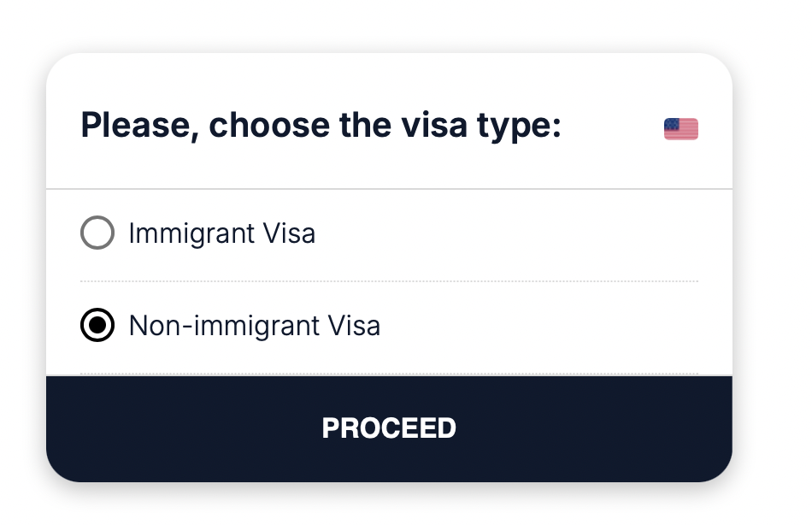
Task: Click the United States flag icon
Action: coord(680,129)
